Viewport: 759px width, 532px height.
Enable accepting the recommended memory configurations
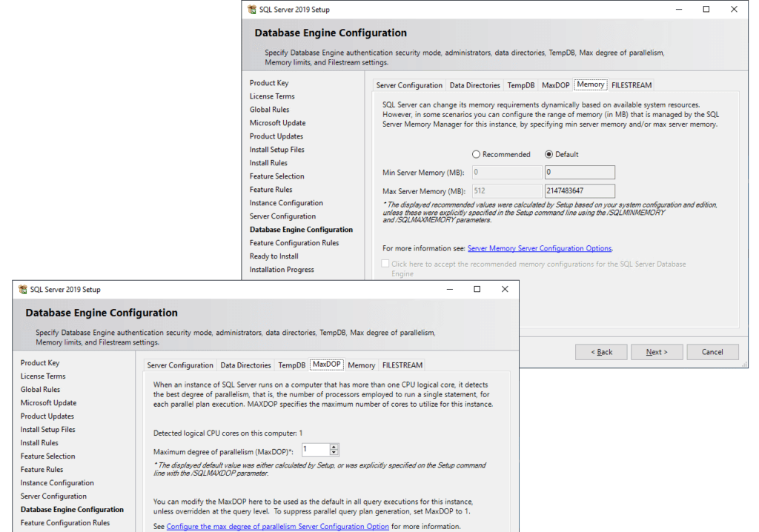point(385,263)
